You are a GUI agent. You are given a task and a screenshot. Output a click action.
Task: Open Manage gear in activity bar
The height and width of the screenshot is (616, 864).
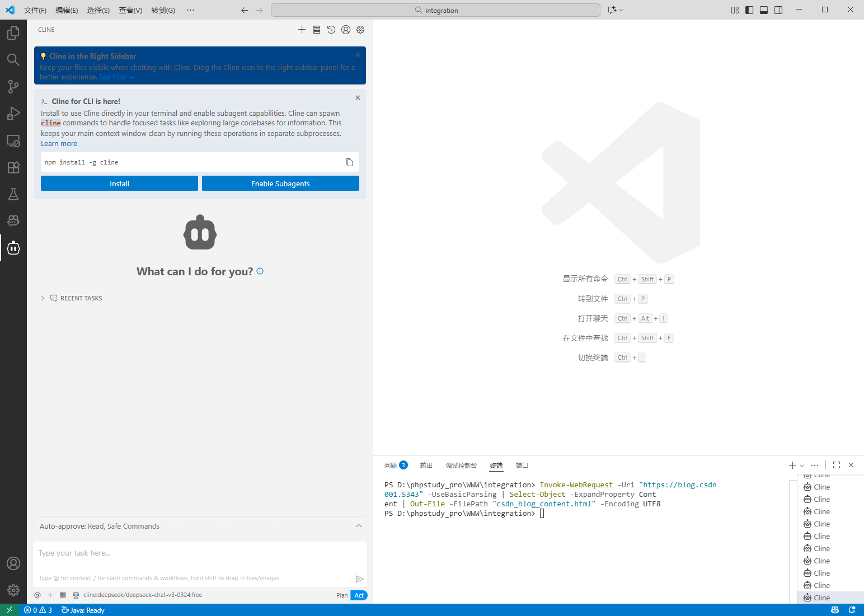(x=13, y=590)
